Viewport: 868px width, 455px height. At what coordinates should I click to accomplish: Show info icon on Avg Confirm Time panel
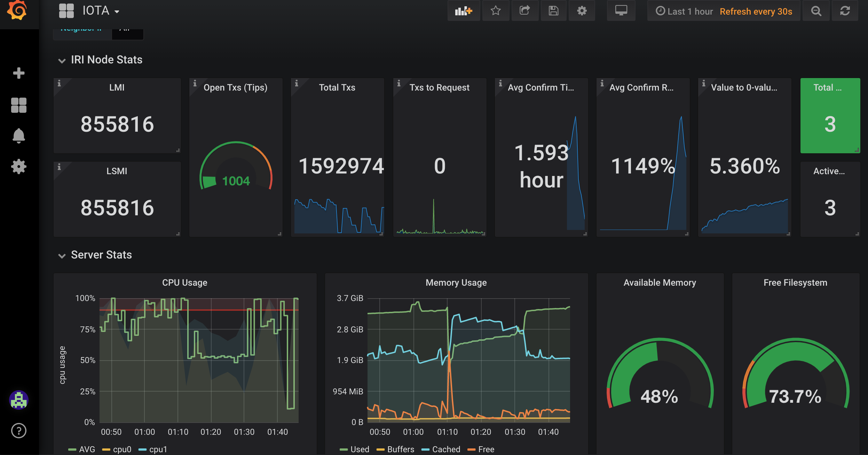500,83
